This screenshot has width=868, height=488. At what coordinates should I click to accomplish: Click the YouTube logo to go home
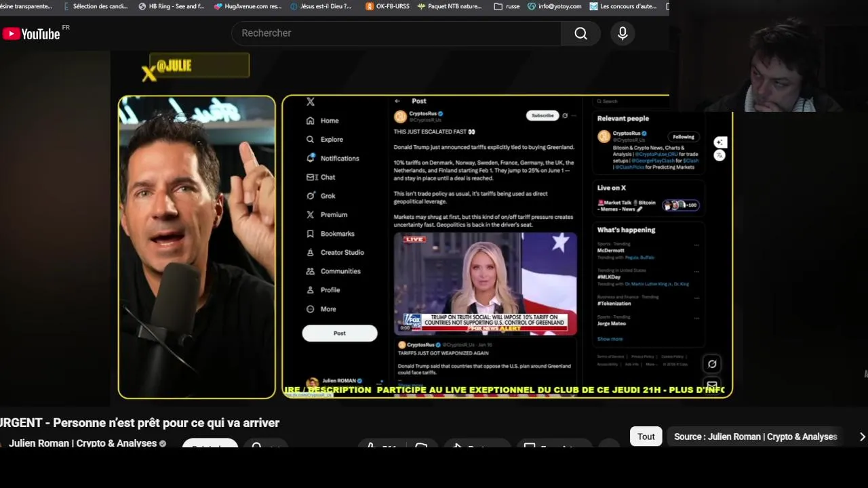point(31,33)
